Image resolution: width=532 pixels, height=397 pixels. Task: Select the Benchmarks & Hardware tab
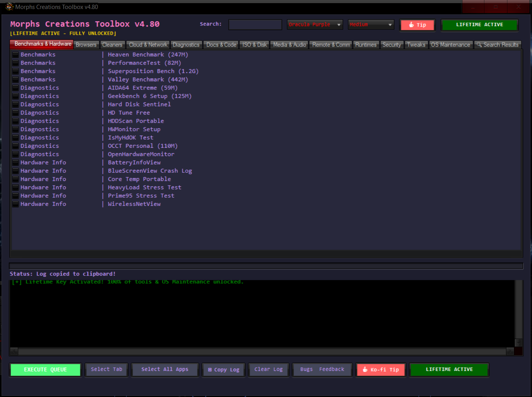(41, 44)
